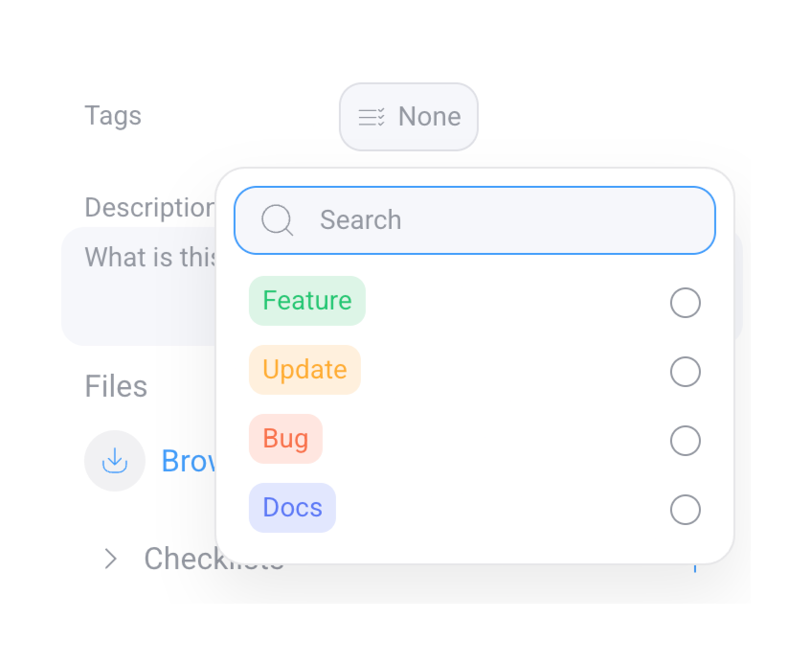Click the magnifying glass icon in the search bar
Image resolution: width=812 pixels, height=665 pixels.
coord(277,220)
